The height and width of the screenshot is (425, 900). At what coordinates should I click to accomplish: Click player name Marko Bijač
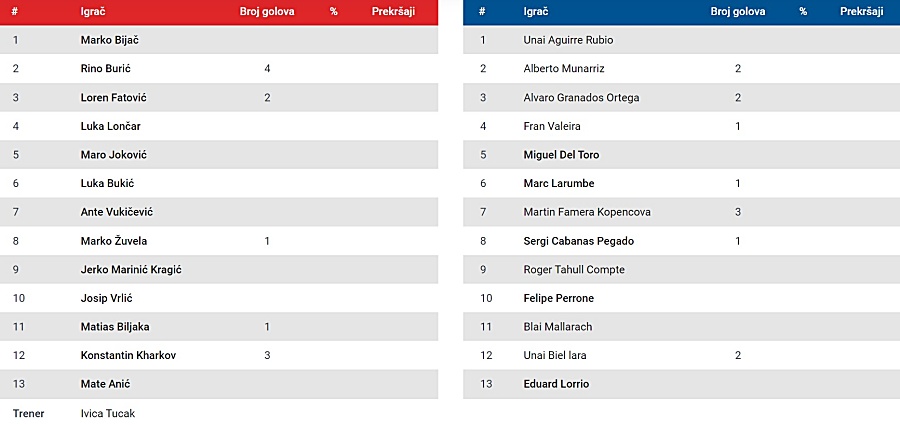coord(110,40)
